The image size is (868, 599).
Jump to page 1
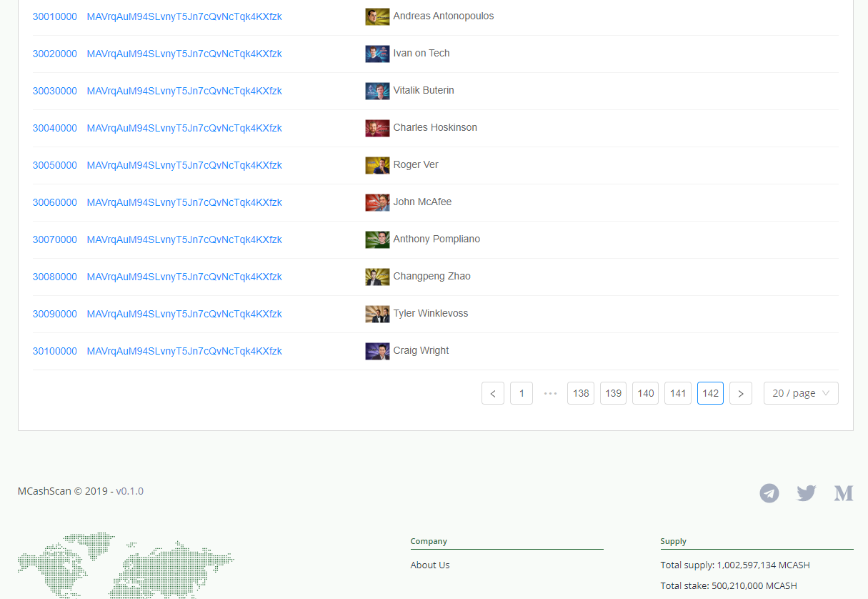522,393
